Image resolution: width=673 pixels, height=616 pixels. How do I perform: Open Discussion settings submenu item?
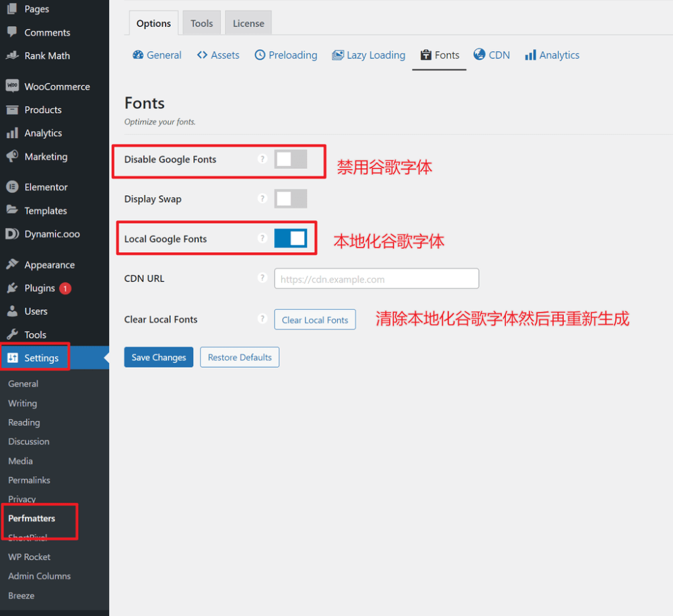(x=29, y=441)
